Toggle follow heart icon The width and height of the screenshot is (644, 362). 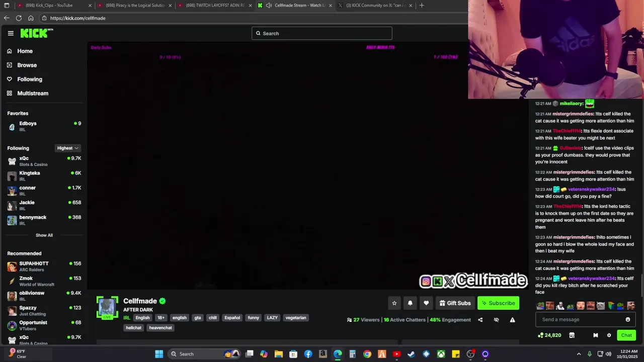tap(426, 303)
